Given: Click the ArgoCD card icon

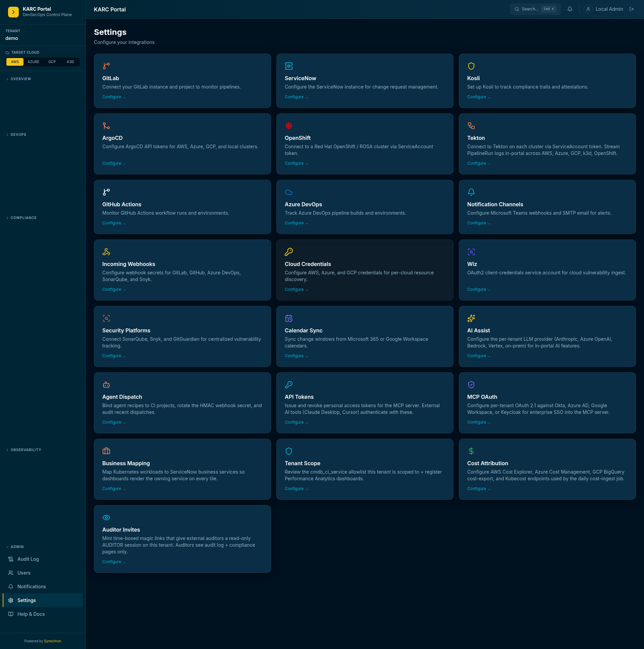Looking at the screenshot, I should point(106,126).
